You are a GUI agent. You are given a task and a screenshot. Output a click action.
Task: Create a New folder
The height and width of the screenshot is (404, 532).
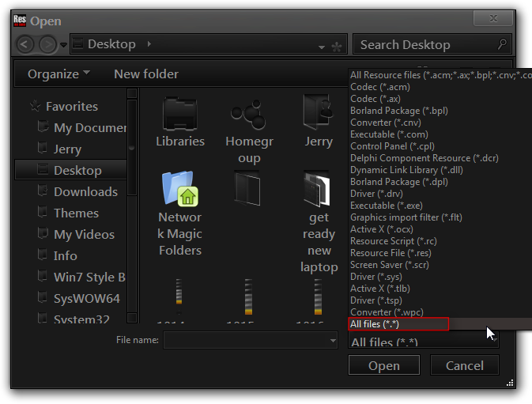[x=146, y=74]
